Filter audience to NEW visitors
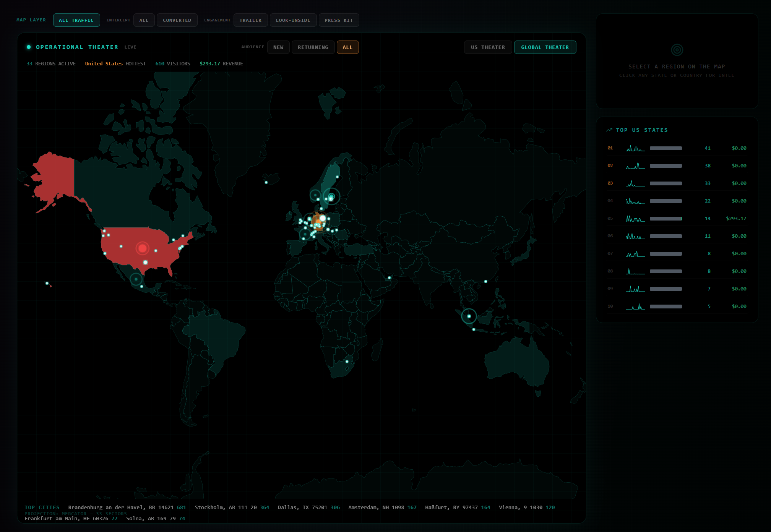This screenshot has height=532, width=771. click(x=278, y=47)
